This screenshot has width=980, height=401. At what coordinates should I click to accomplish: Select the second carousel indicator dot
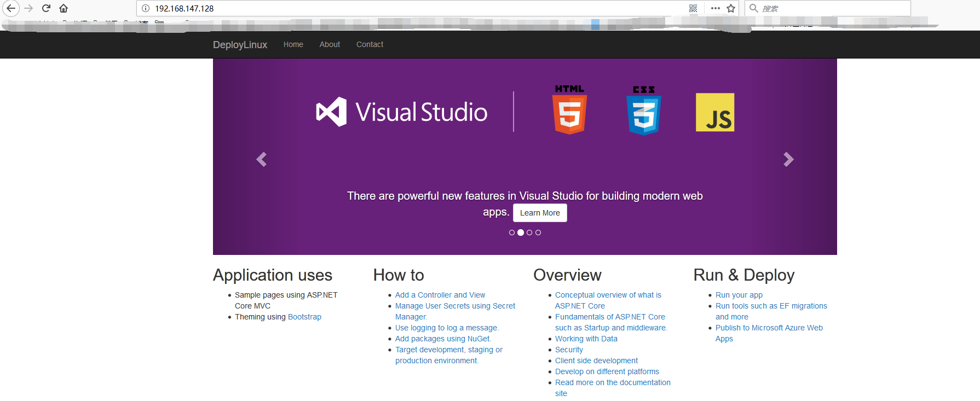(x=521, y=233)
